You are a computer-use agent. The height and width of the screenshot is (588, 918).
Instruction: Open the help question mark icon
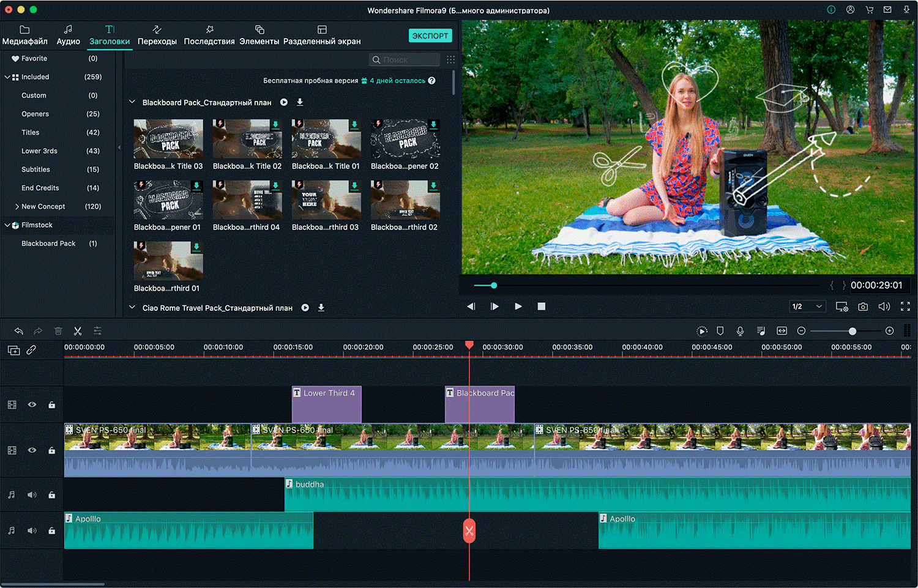click(x=432, y=81)
